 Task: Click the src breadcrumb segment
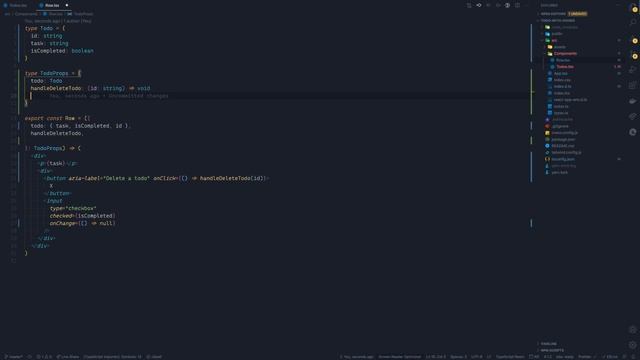(7, 14)
